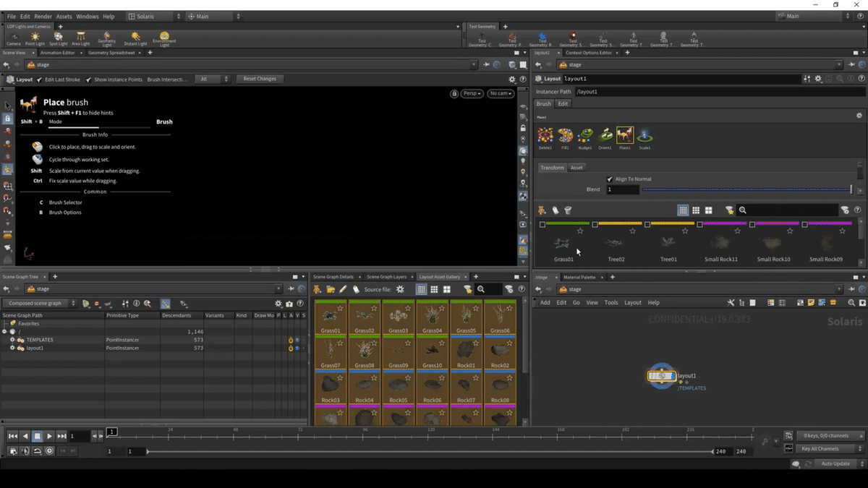Open the Assets menu
The image size is (868, 488).
pos(64,16)
